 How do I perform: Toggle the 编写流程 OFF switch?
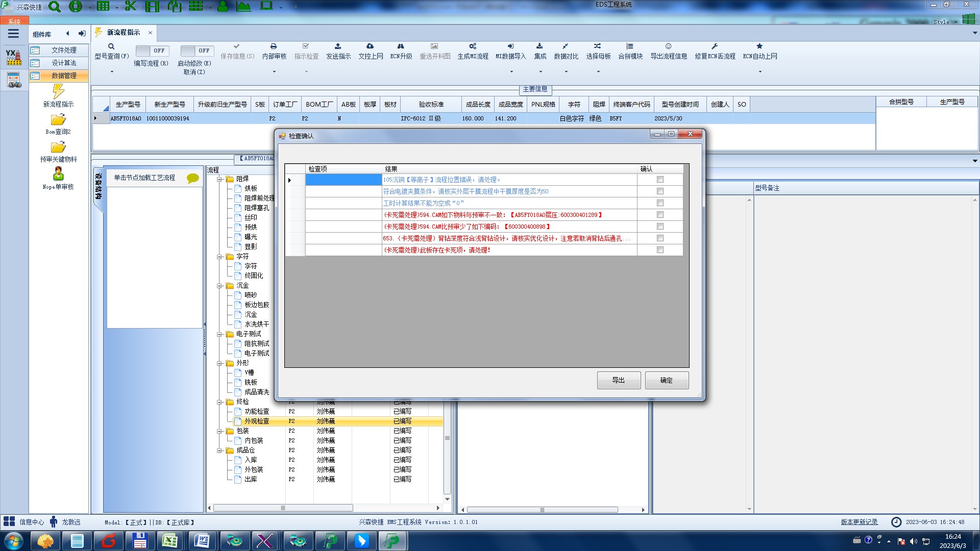[152, 51]
